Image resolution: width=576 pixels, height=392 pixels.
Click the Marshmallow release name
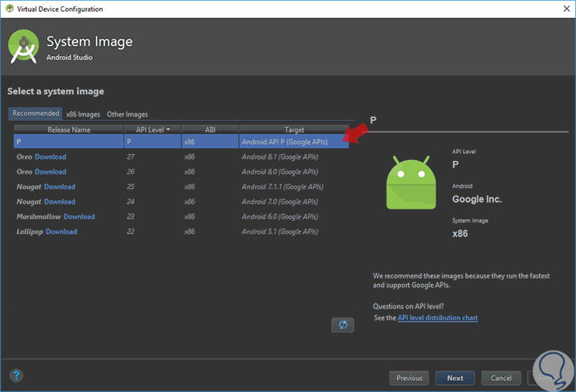tap(39, 217)
